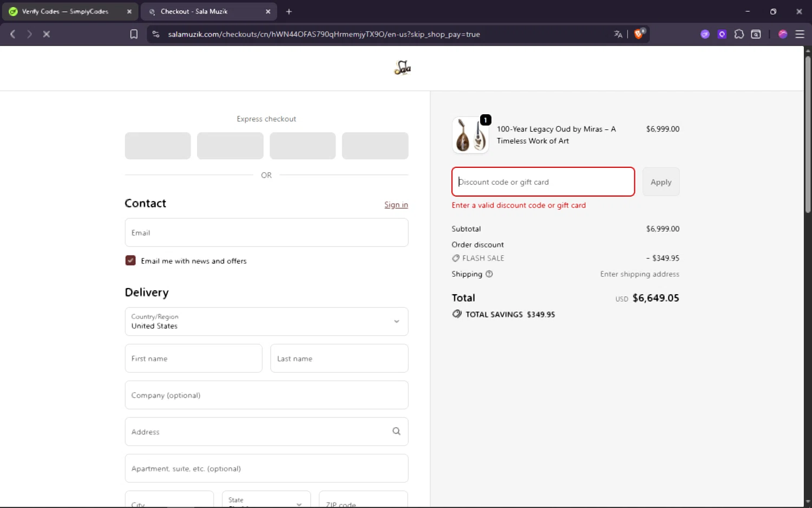
Task: Click the Sala logo at top
Action: (x=402, y=68)
